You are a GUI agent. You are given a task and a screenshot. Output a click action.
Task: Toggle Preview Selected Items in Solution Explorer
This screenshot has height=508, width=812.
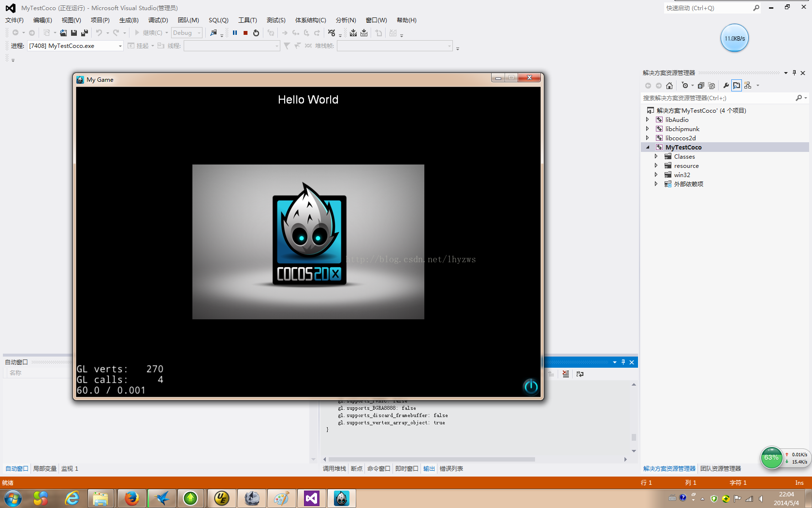coord(737,86)
